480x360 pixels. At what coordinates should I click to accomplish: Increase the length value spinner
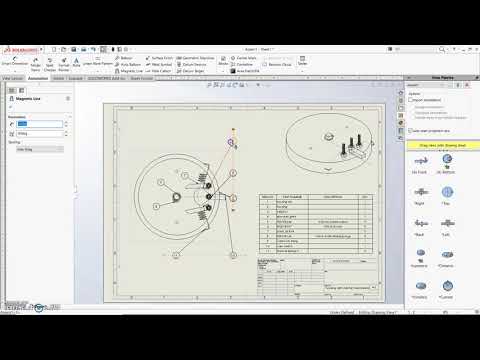click(x=66, y=122)
